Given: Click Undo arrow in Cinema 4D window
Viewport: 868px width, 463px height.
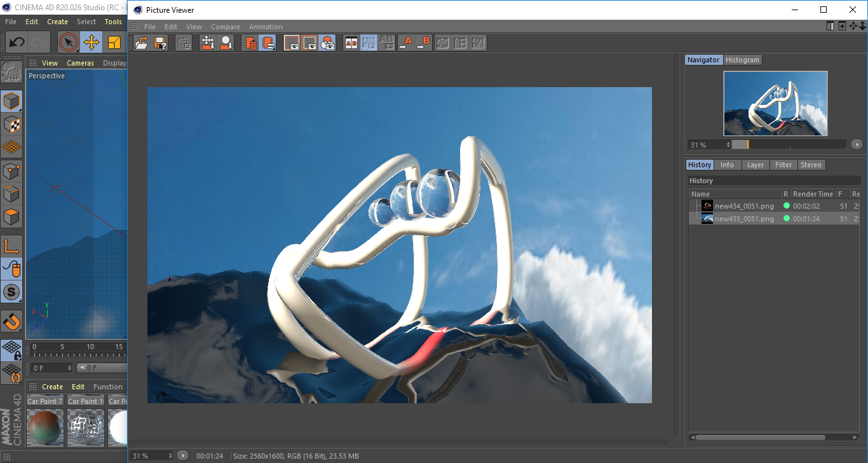Looking at the screenshot, I should pyautogui.click(x=17, y=43).
